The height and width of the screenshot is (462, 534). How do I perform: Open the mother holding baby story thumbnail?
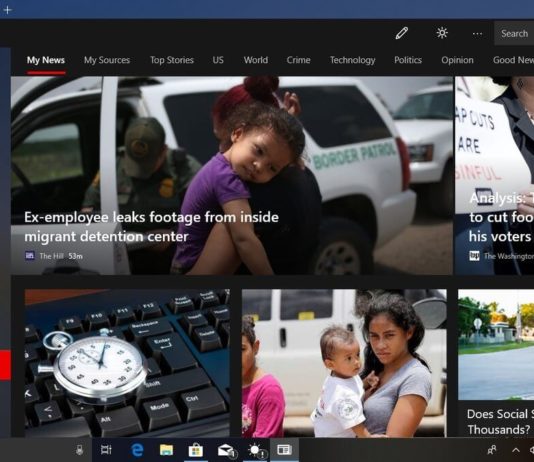click(344, 363)
